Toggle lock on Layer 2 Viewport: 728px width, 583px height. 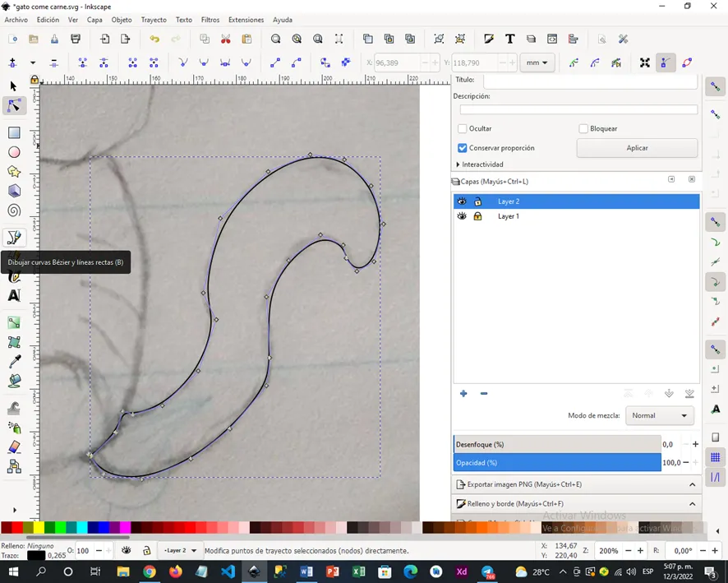477,201
